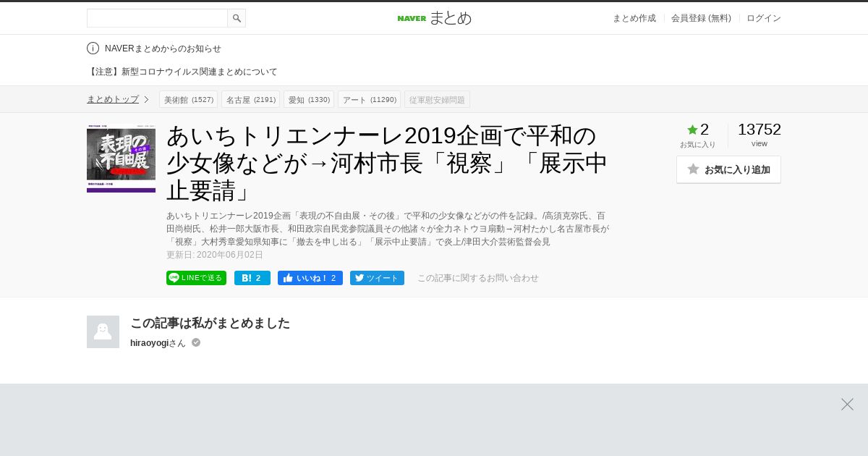
Task: Select the 従軍慰安婦問題 tag
Action: (x=437, y=99)
